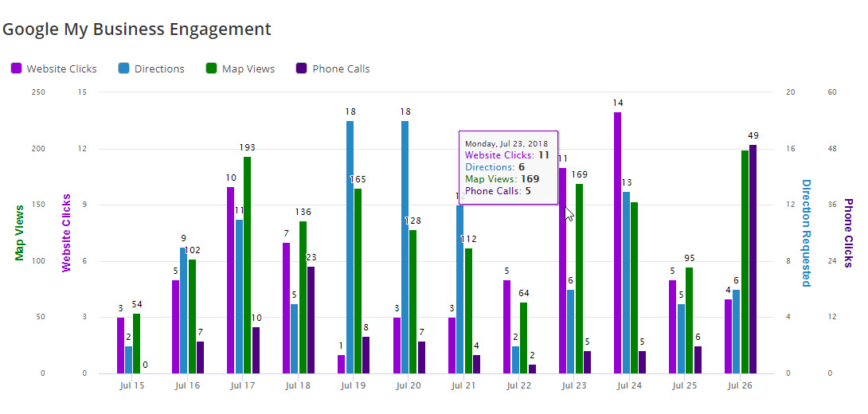Select the Jul 19 Directions bar showing 18
This screenshot has width=868, height=414.
[350, 247]
